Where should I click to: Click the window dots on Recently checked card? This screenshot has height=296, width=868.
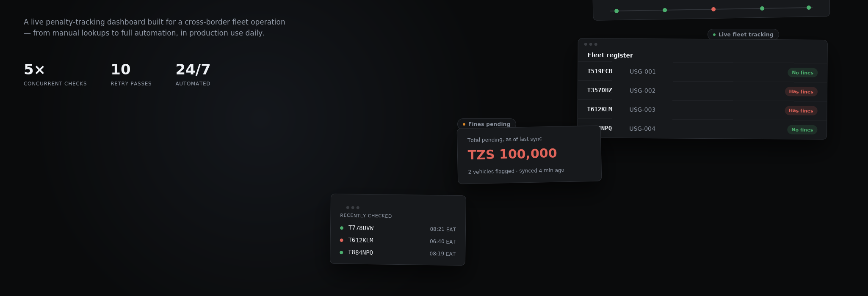coord(353,208)
